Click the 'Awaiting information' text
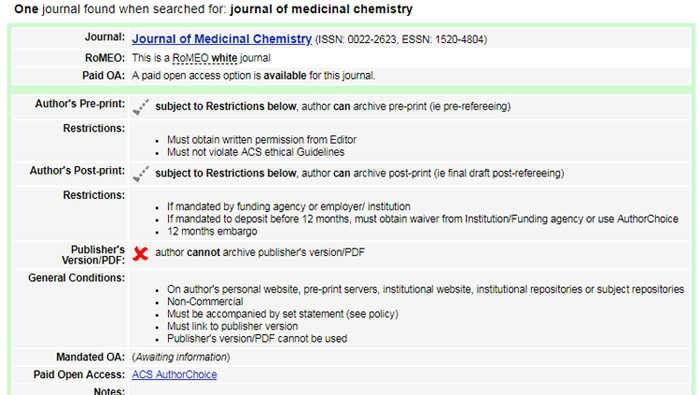Image resolution: width=700 pixels, height=395 pixels. (181, 357)
